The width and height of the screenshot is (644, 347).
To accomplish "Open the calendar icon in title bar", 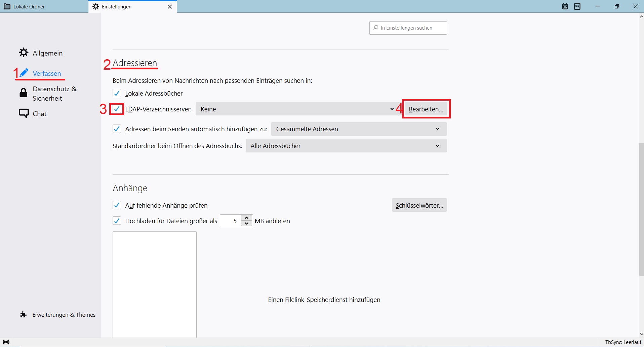I will [x=565, y=6].
